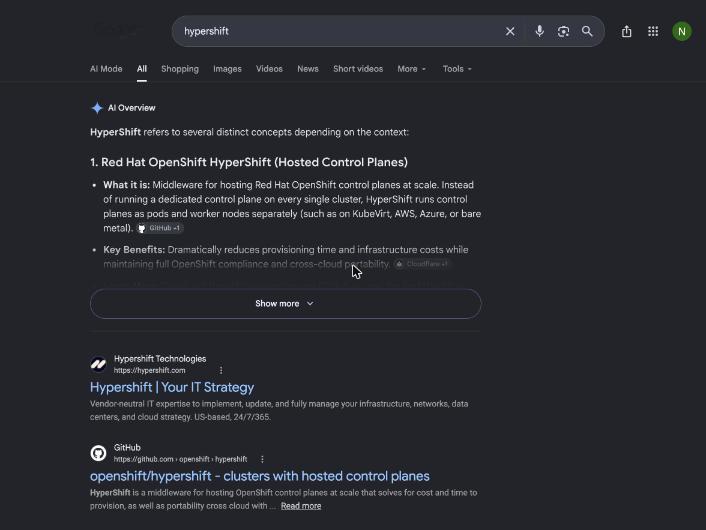This screenshot has height=530, width=706.
Task: Click the bold 'Key Benefits:' label
Action: coord(134,250)
